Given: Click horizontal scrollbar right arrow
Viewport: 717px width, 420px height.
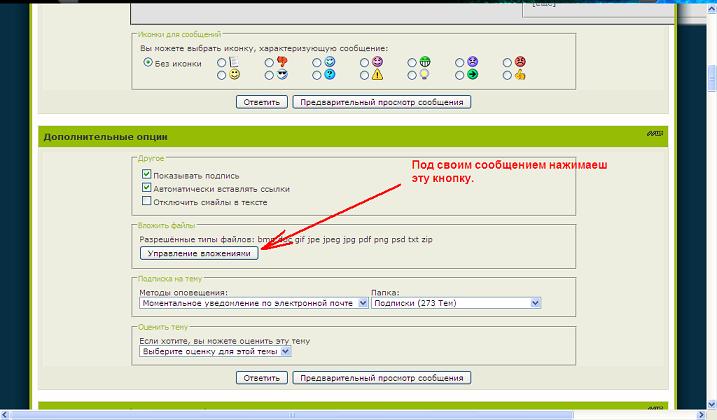Looking at the screenshot, I should coord(702,415).
